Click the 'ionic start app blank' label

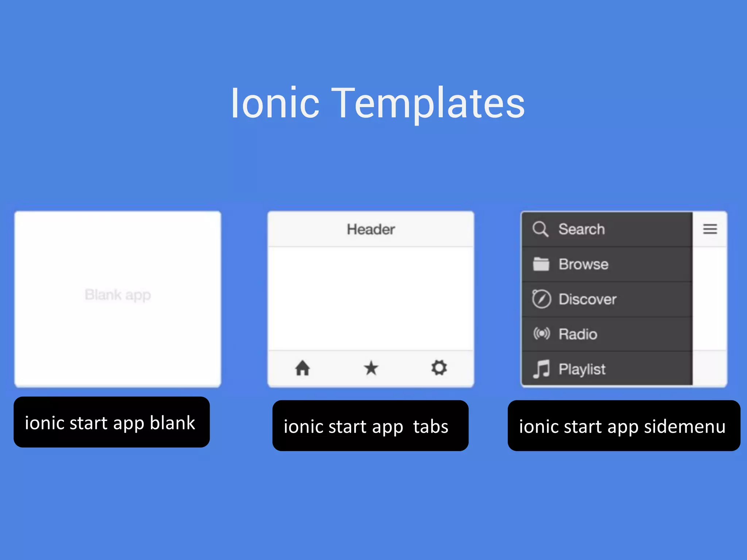point(111,422)
